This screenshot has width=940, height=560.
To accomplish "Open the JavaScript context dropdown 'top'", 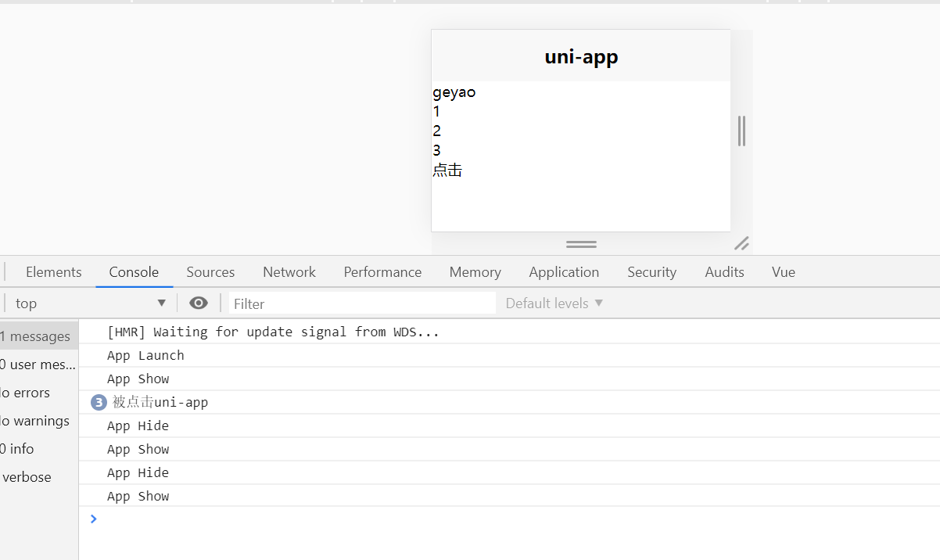I will coord(91,303).
